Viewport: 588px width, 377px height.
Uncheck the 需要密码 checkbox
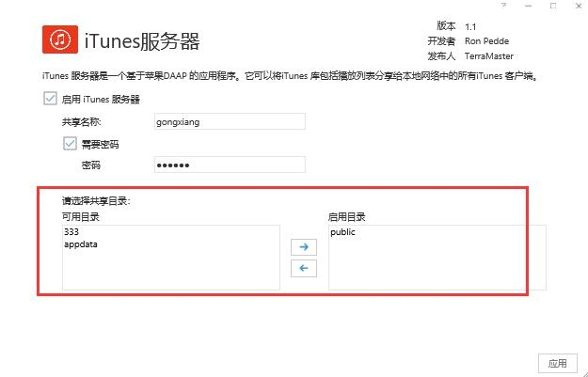(x=69, y=144)
